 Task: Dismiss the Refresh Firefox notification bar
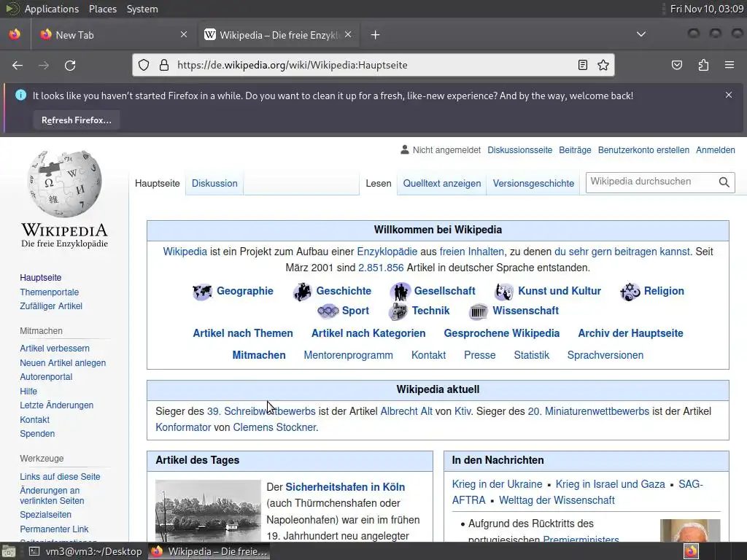pyautogui.click(x=729, y=95)
